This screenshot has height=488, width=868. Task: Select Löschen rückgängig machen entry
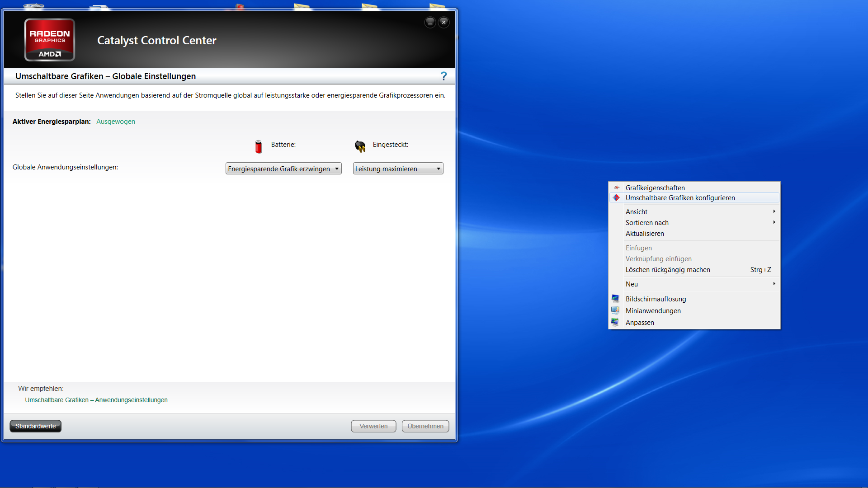pyautogui.click(x=668, y=270)
